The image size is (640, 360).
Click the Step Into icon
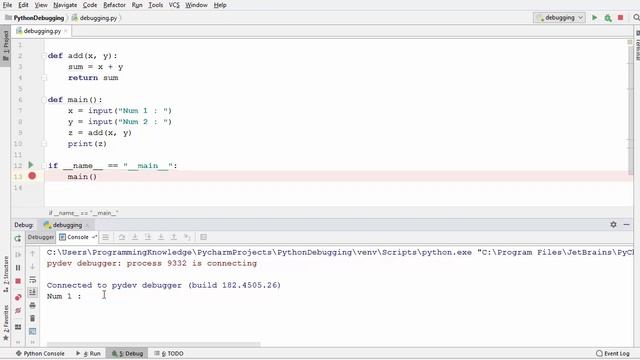135,237
